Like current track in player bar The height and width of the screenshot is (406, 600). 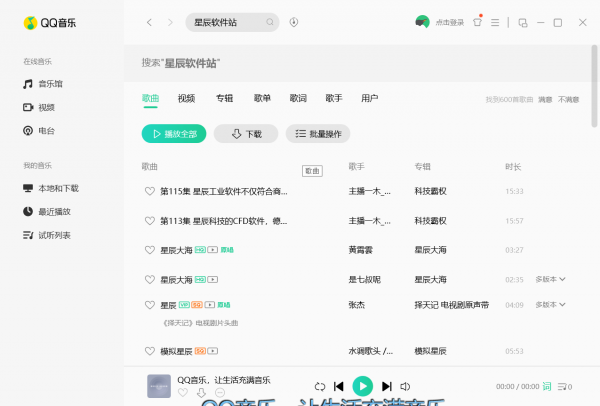tap(183, 393)
